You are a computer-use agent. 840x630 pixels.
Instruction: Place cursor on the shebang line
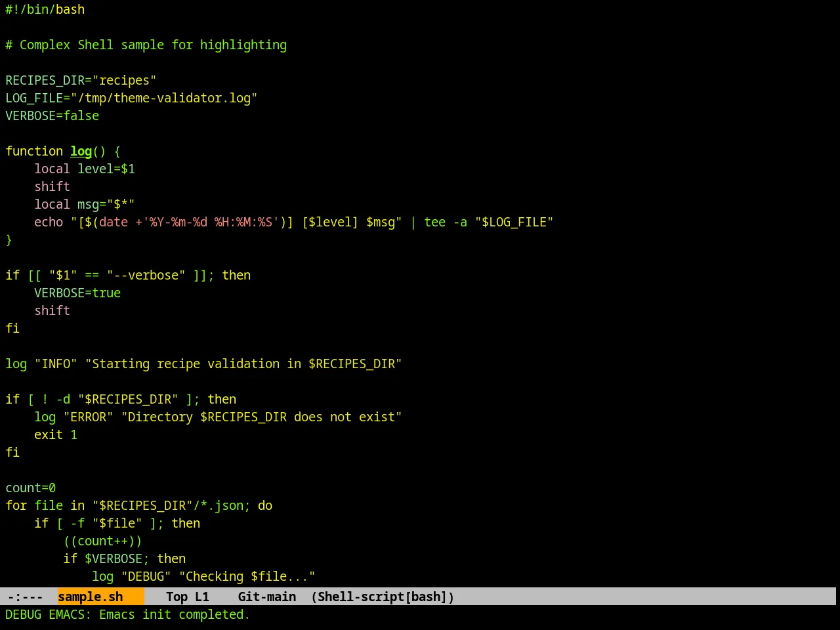click(45, 10)
